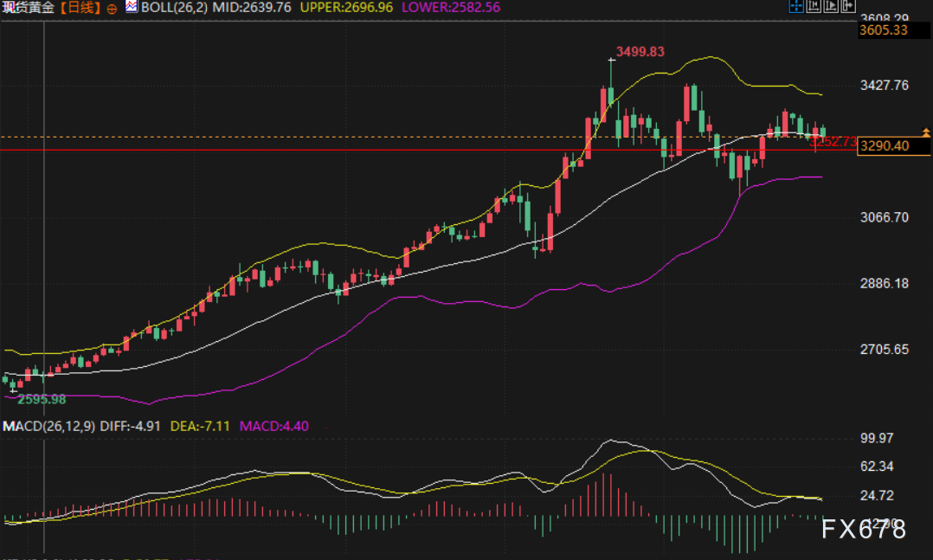Click the shift-chart-right arrow icon
Image resolution: width=933 pixels, height=560 pixels.
tap(849, 7)
